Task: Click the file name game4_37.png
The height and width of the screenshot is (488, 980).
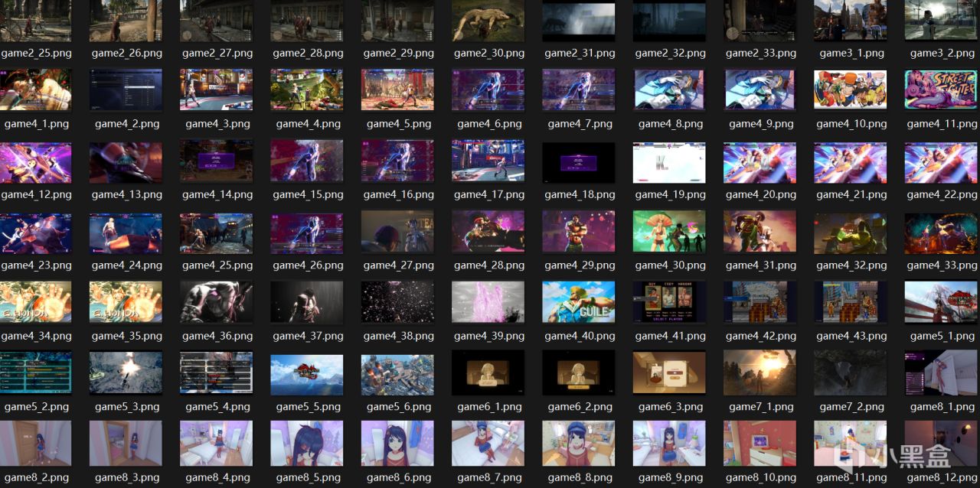Action: click(308, 336)
